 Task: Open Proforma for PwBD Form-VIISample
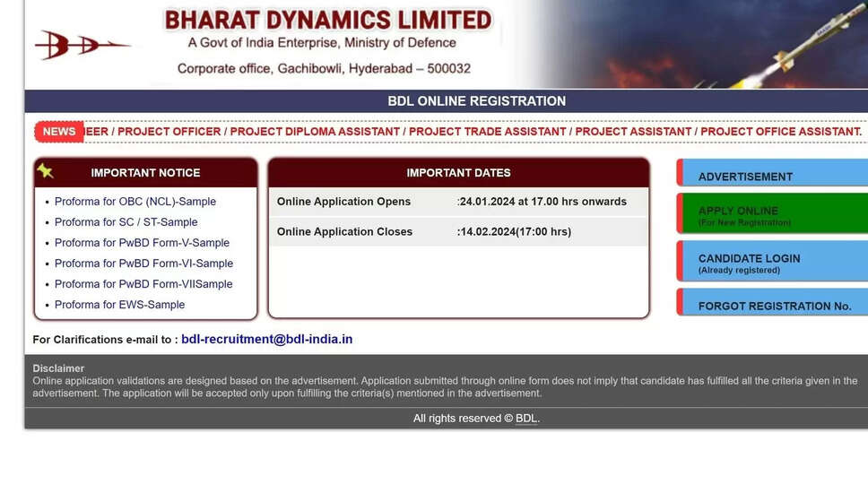pyautogui.click(x=143, y=284)
